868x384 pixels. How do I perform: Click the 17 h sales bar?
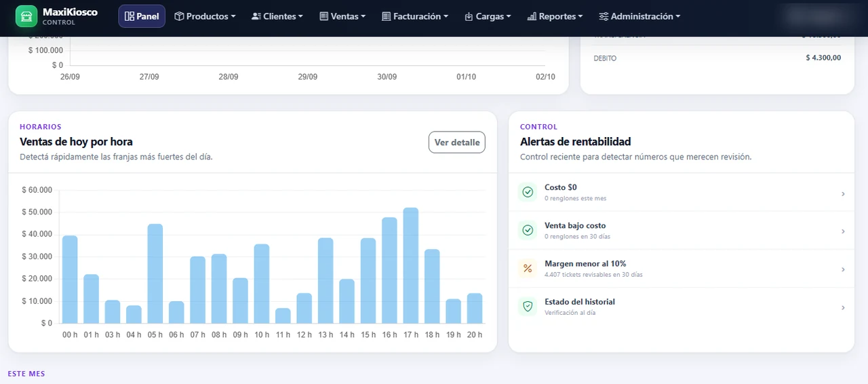(411, 265)
